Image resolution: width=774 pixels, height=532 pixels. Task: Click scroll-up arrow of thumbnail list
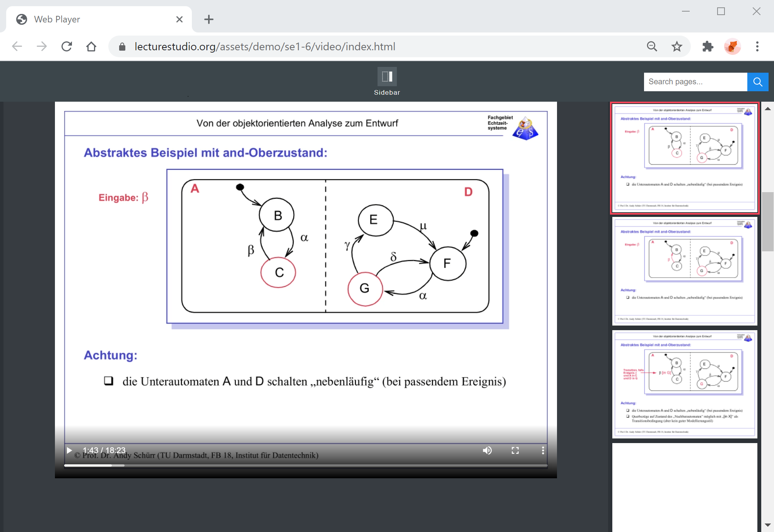click(x=768, y=109)
